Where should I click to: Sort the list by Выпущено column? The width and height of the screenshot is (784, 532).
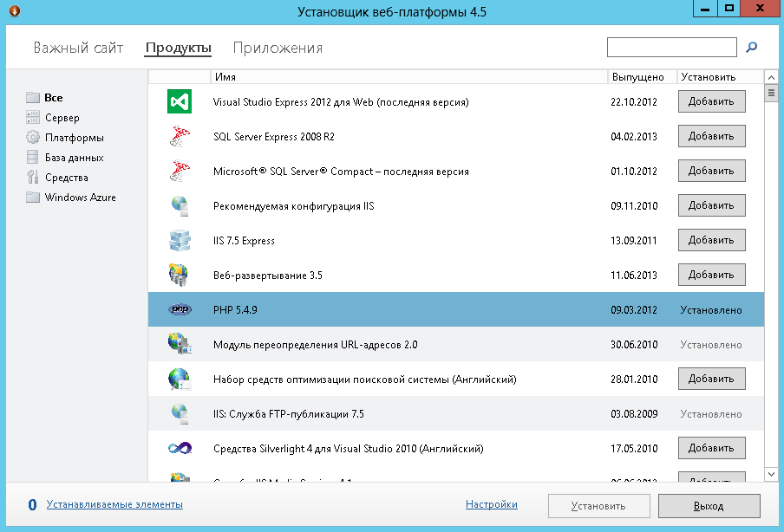coord(637,77)
